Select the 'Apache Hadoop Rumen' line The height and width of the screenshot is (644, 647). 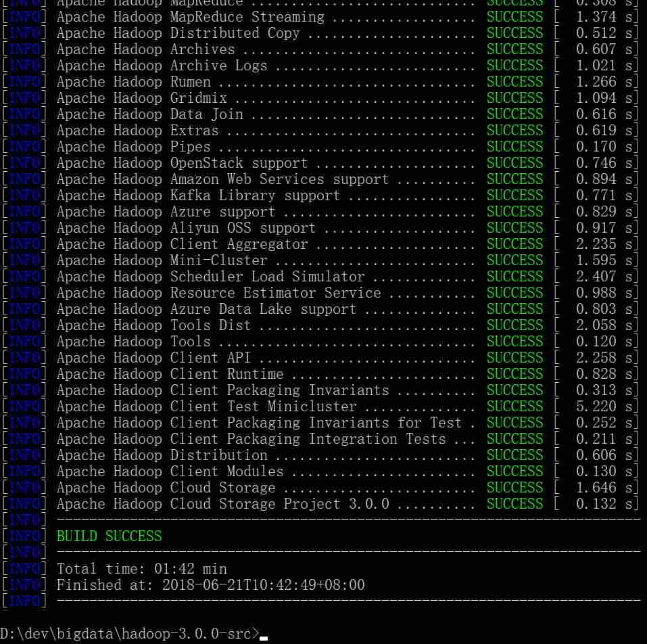pyautogui.click(x=134, y=82)
